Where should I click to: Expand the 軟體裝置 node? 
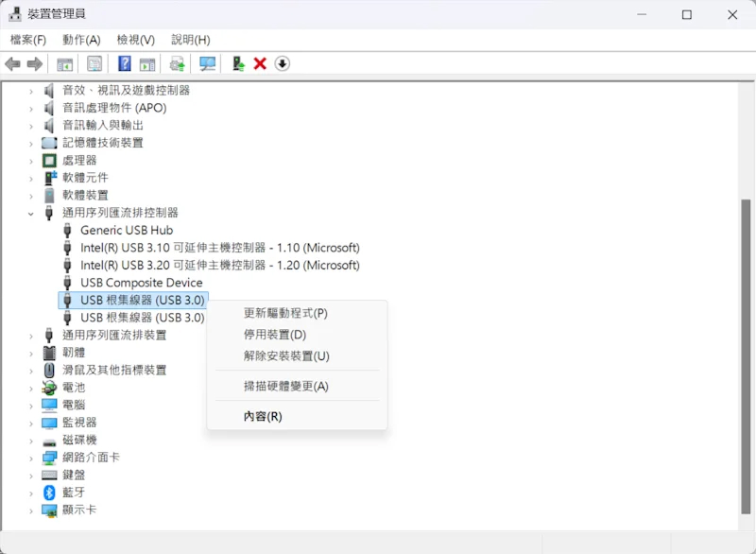click(x=31, y=196)
